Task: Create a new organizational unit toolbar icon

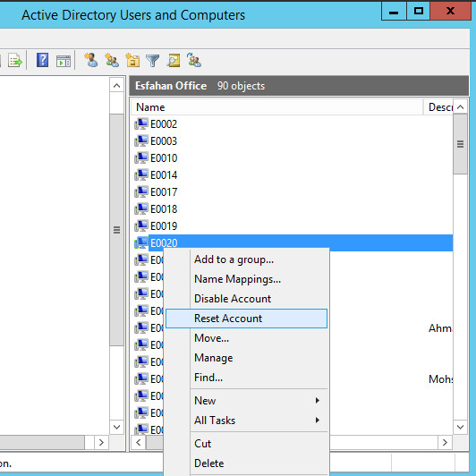Action: (x=132, y=60)
